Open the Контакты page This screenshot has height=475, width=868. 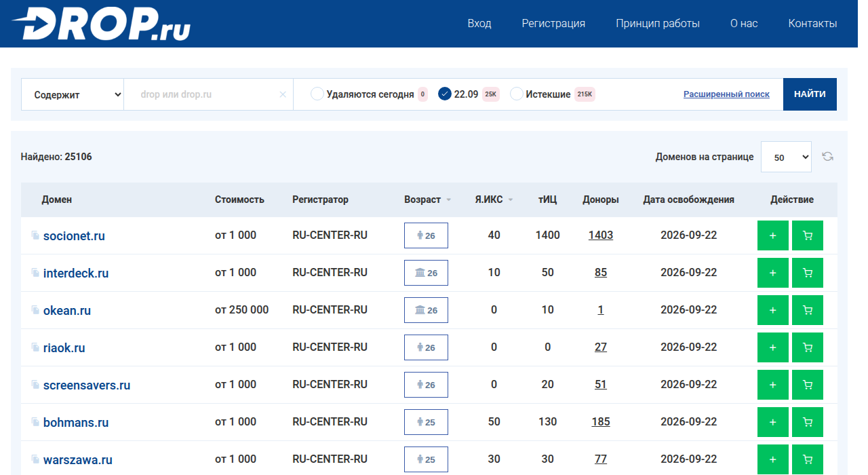pos(812,24)
